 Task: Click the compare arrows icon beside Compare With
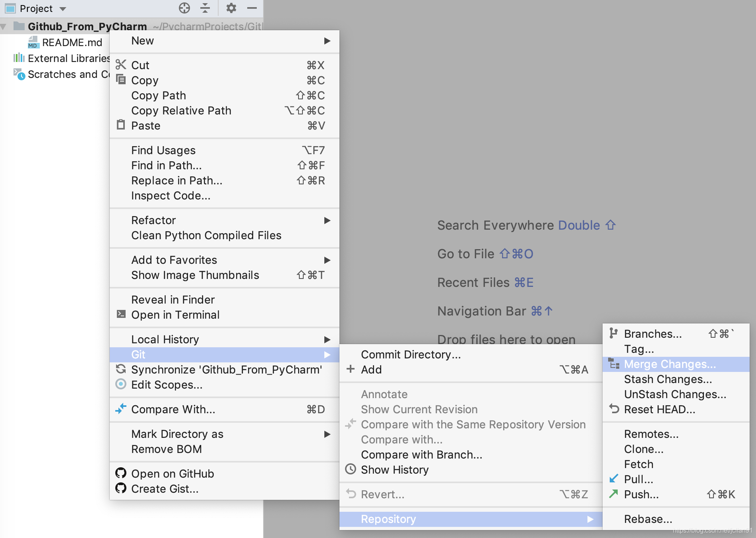click(121, 408)
